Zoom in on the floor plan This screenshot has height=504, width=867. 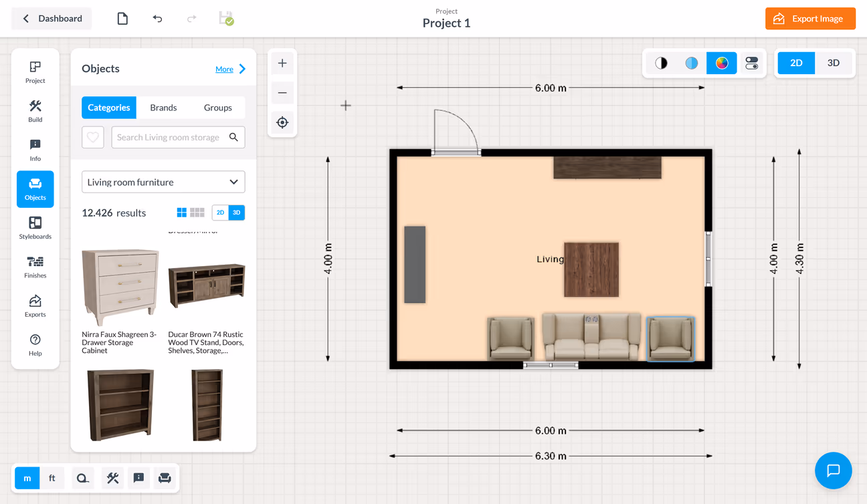282,63
